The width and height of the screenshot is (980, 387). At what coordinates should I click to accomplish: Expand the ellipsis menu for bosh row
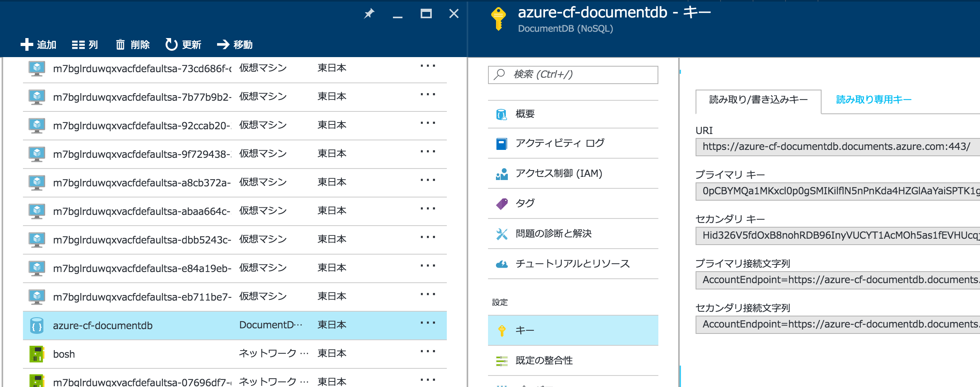click(x=428, y=351)
